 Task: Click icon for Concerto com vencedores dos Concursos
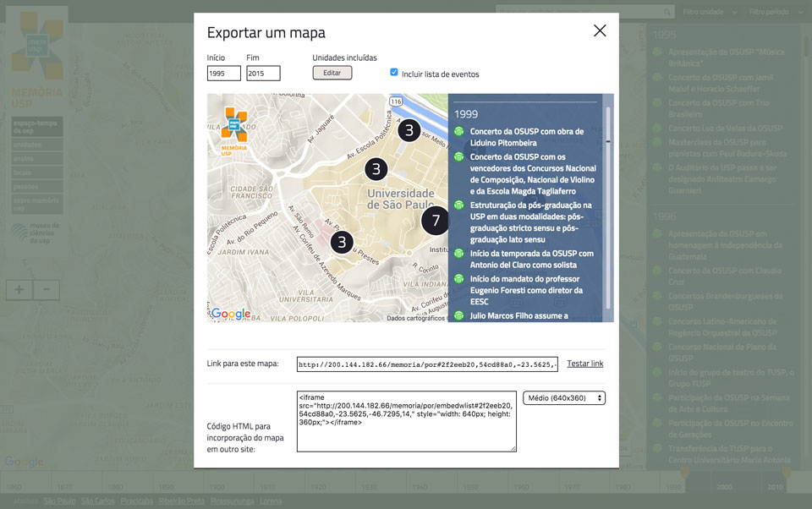tap(458, 157)
